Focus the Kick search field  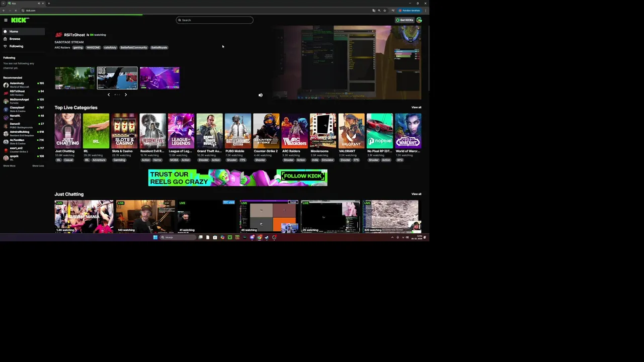click(214, 20)
